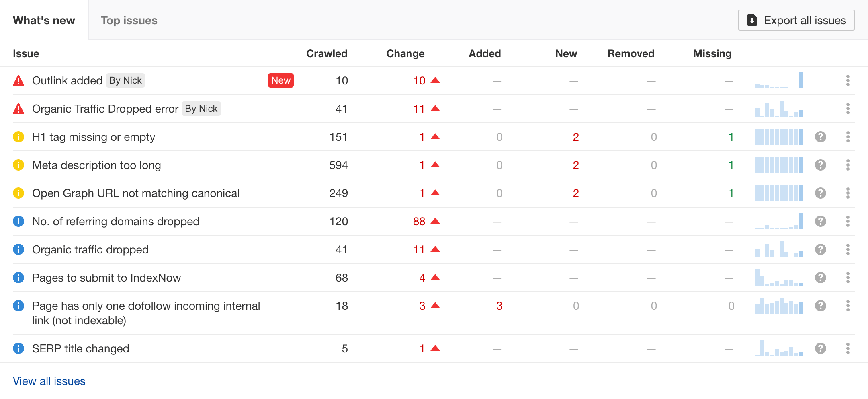Click the New badge on Outlink added row
The width and height of the screenshot is (868, 399).
coord(280,80)
